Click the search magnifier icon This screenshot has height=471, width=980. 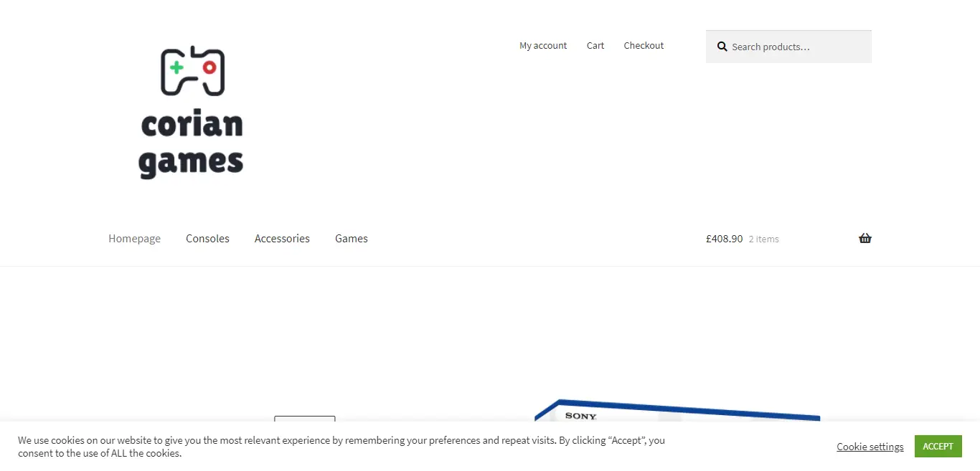tap(722, 47)
